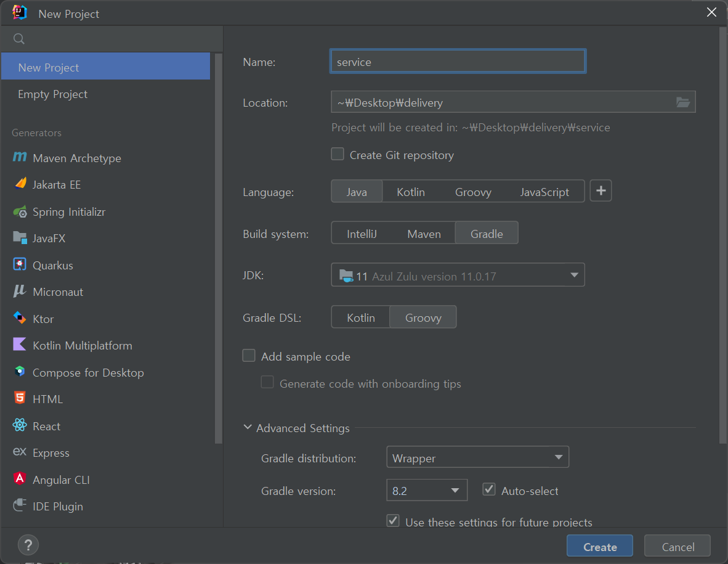Viewport: 728px width, 564px height.
Task: Add another language with plus button
Action: click(601, 191)
